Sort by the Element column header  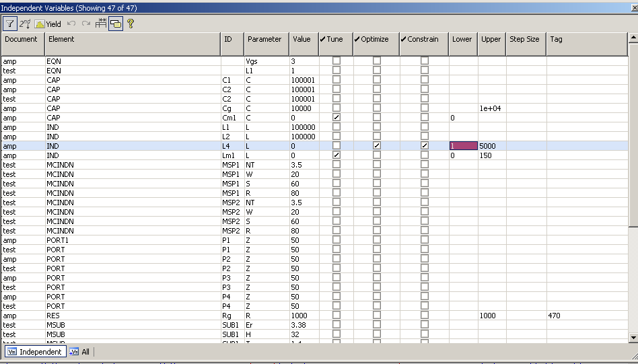(133, 39)
